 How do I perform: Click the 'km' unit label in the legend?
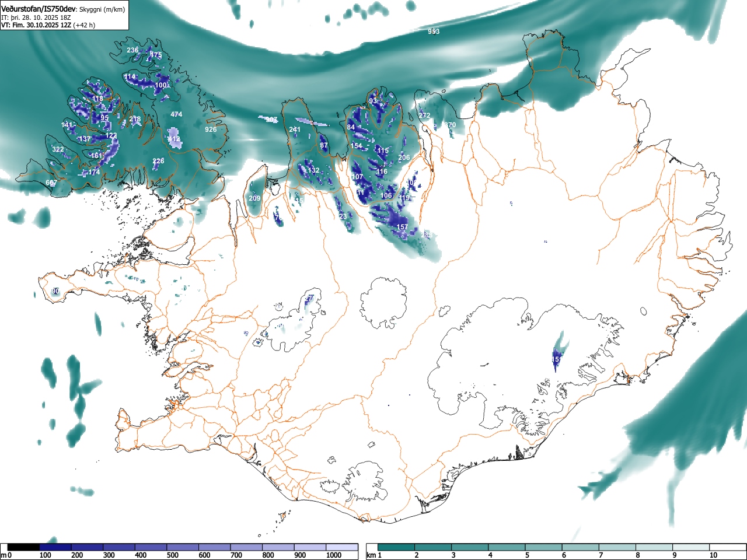tap(371, 555)
